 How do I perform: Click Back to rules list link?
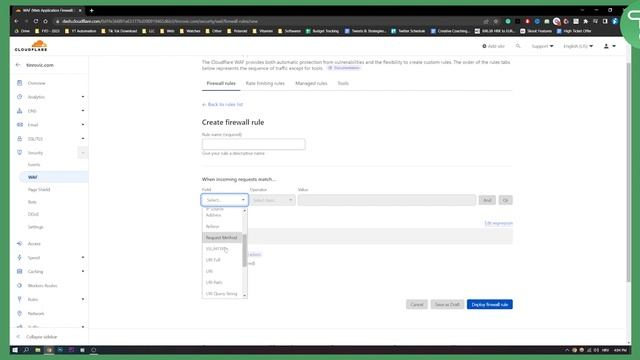[x=222, y=104]
